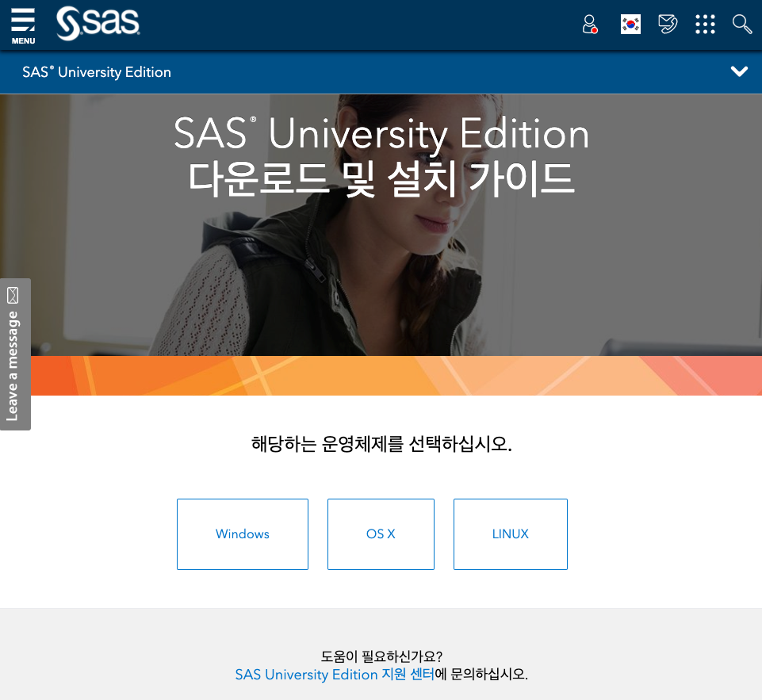Open the Leave a message side tab

[15, 354]
